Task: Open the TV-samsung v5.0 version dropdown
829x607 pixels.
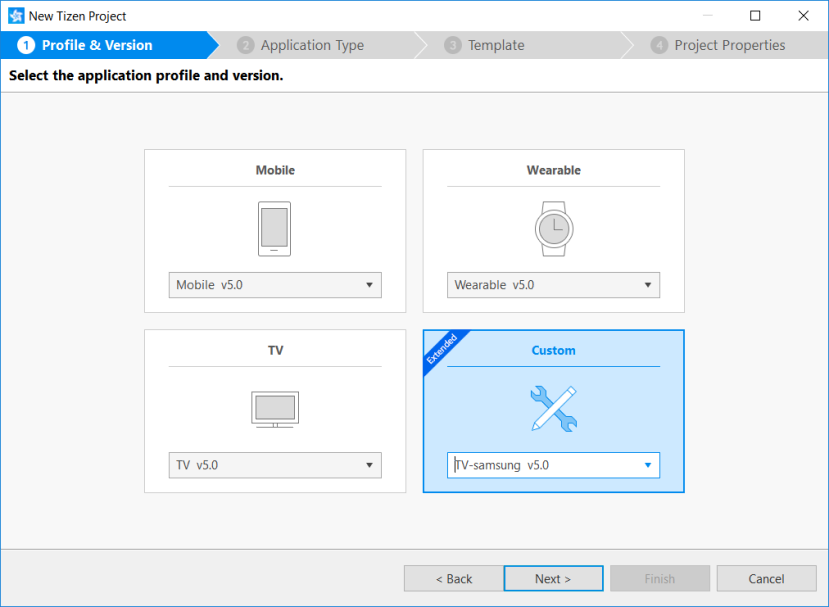Action: pyautogui.click(x=648, y=465)
